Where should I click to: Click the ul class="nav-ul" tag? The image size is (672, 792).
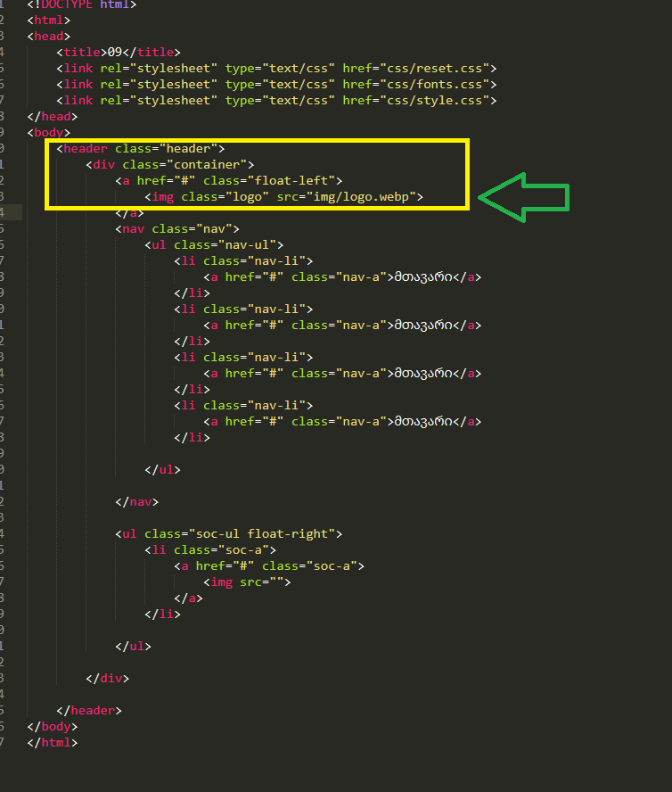coord(214,245)
